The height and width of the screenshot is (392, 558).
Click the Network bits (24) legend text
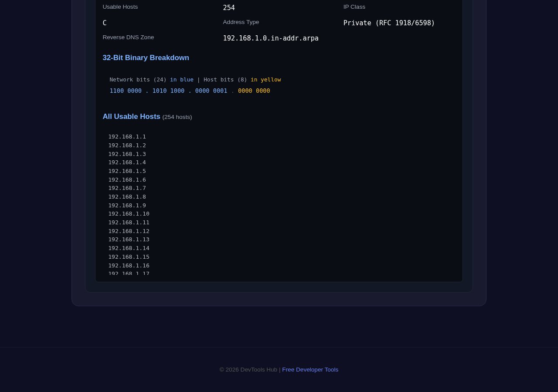(x=138, y=80)
